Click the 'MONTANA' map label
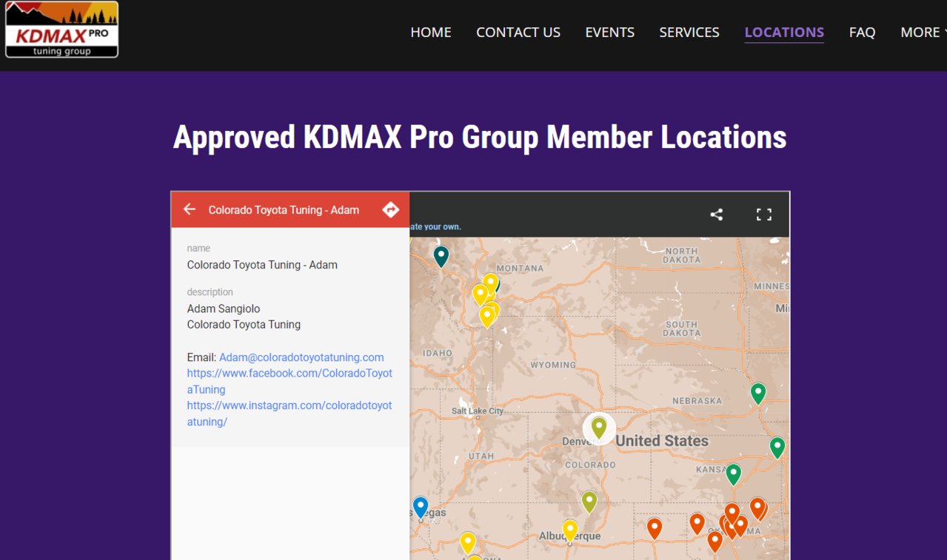Viewport: 947px width, 560px height. pos(520,269)
